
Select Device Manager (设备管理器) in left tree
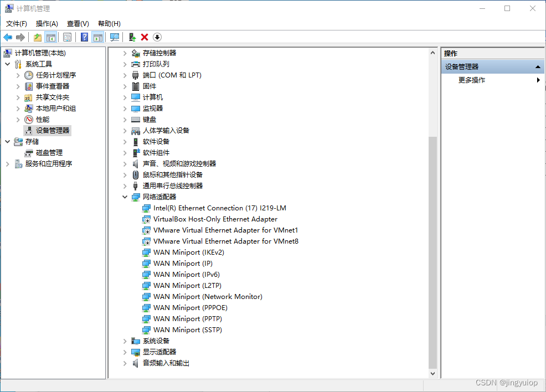click(x=53, y=131)
